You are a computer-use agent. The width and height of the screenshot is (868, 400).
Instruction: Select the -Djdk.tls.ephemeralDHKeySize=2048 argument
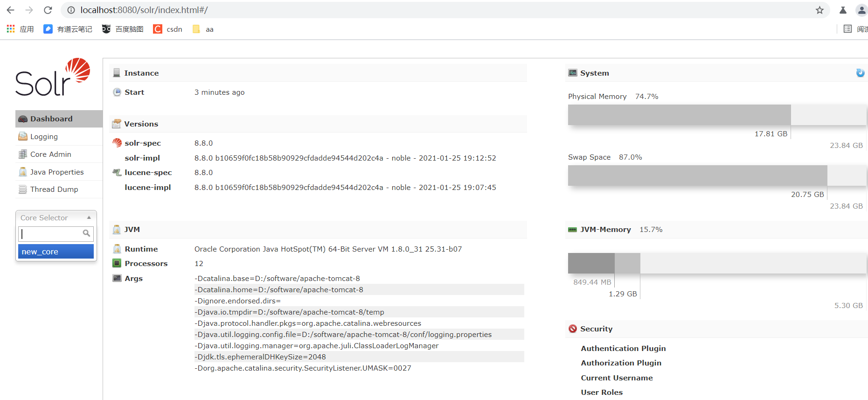tap(359, 357)
